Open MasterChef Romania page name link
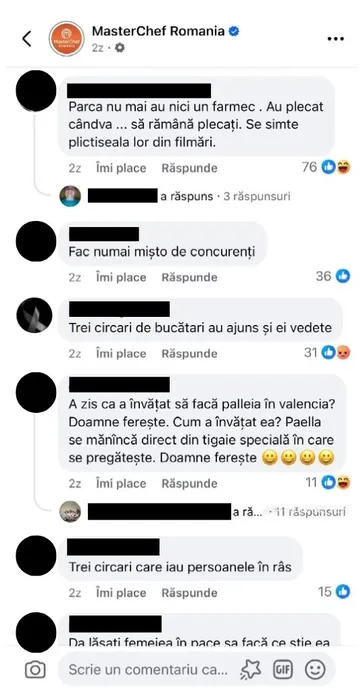The image size is (361, 700). pyautogui.click(x=158, y=31)
